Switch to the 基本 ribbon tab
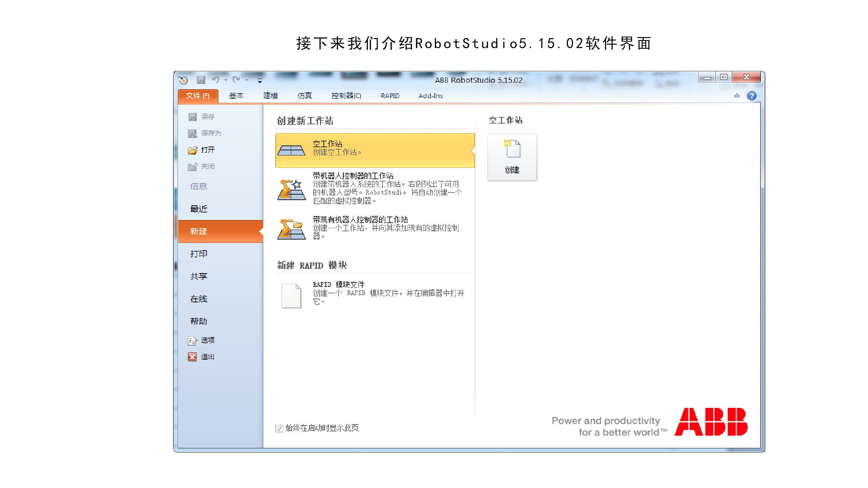The image size is (868, 488). click(x=236, y=96)
